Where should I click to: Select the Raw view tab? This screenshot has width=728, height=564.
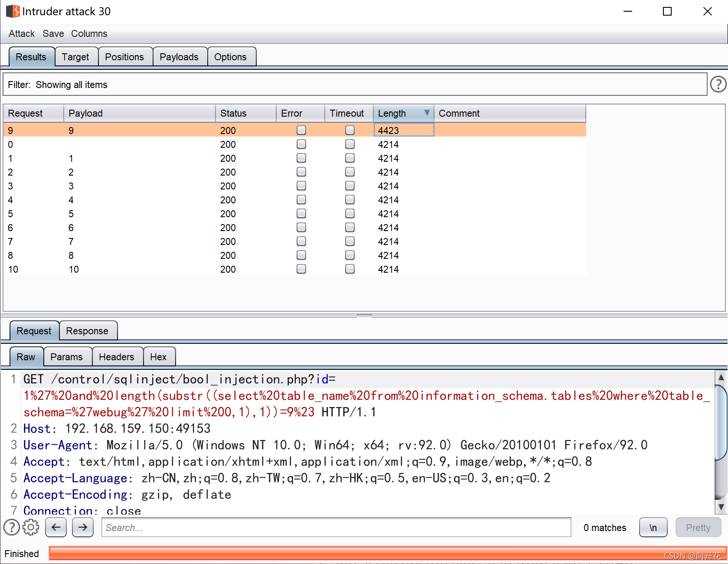pos(26,357)
